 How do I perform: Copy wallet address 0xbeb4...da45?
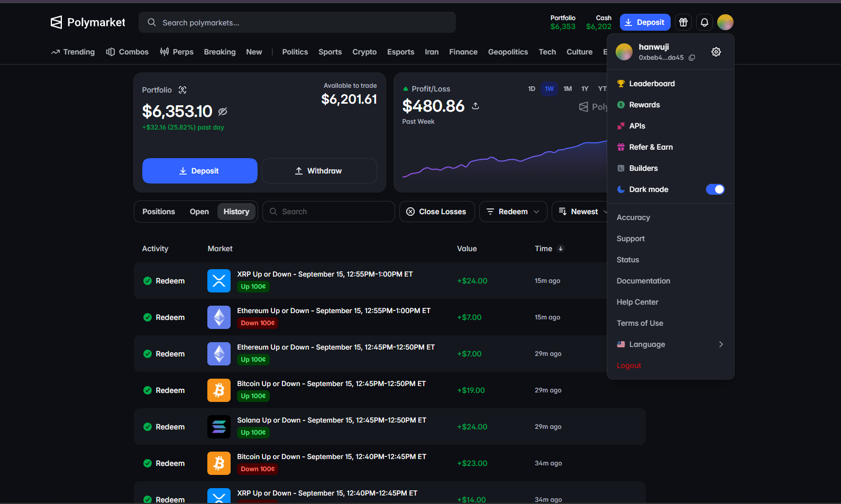[x=692, y=58]
